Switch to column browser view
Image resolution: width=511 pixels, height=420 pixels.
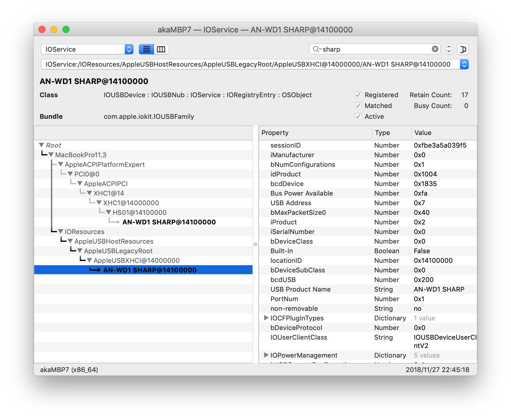[161, 49]
